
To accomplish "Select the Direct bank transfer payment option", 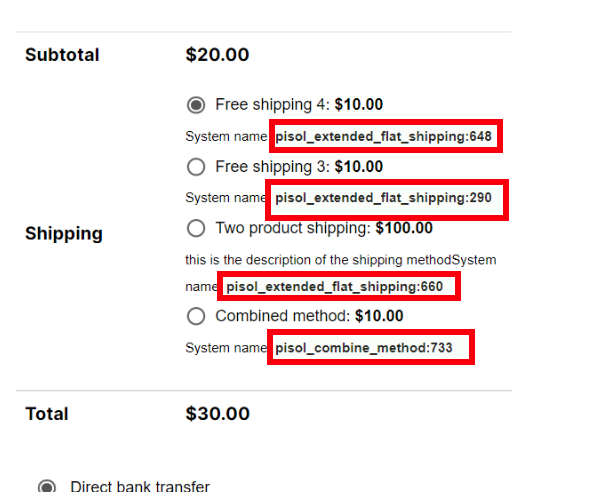I will pos(47,487).
